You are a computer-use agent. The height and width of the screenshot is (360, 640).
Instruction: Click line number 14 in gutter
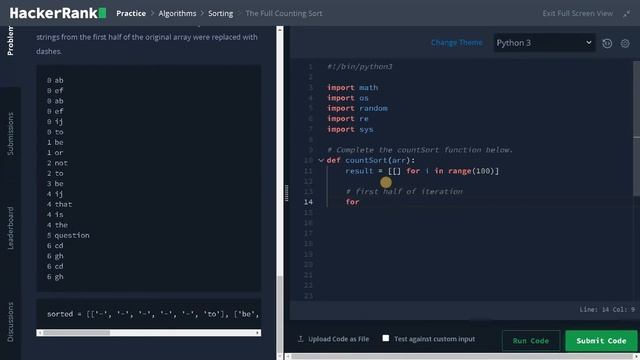[x=308, y=202]
